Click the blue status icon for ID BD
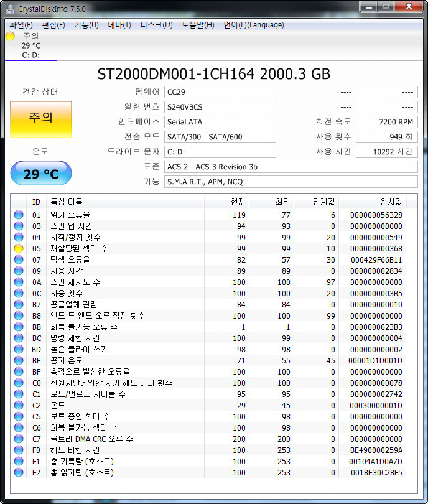 (x=19, y=349)
